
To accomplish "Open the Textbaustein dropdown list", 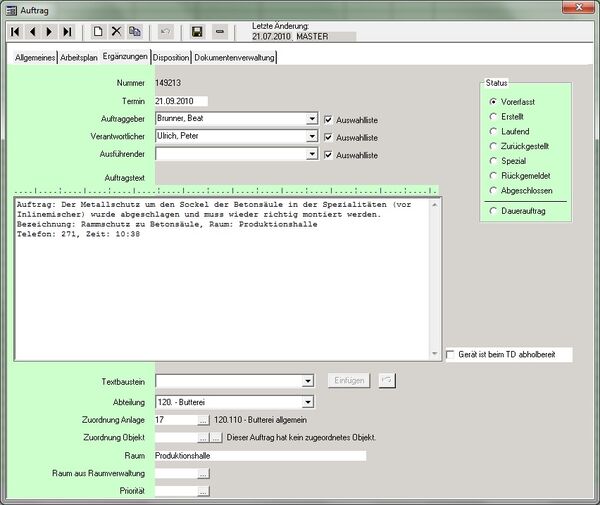I will tap(308, 381).
